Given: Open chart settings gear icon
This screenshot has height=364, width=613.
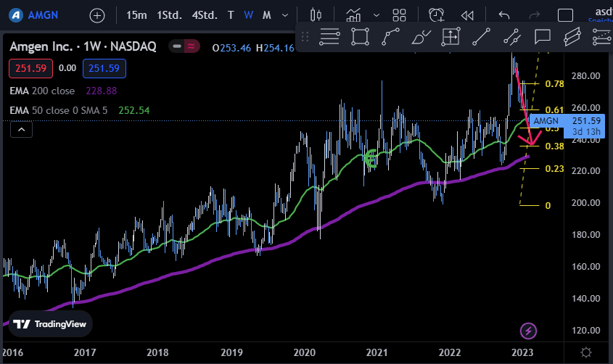Looking at the screenshot, I should pos(586,352).
